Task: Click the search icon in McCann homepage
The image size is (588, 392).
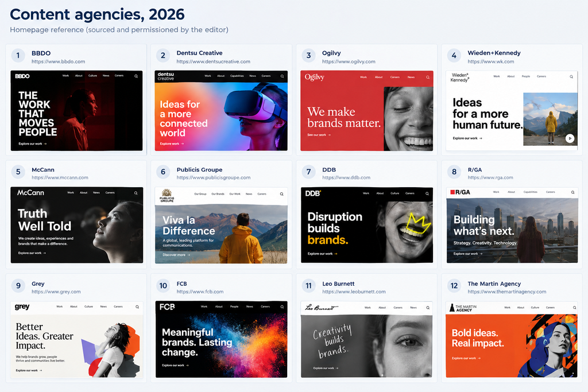Action: click(136, 193)
